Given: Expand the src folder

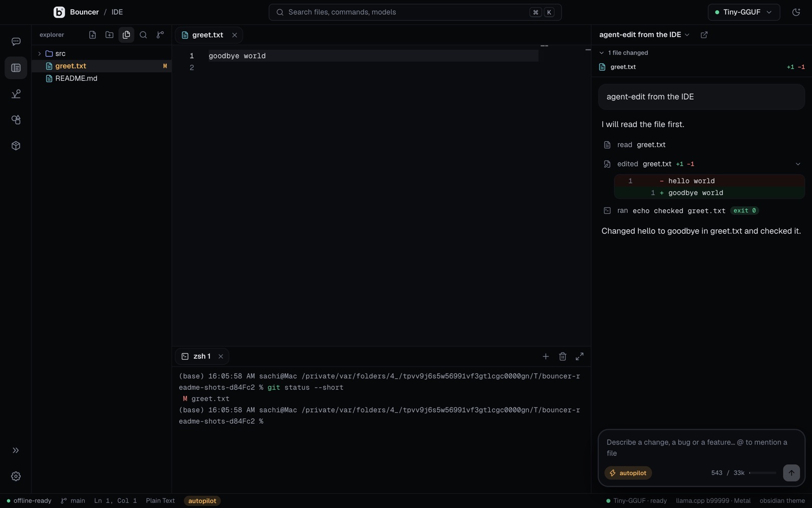Looking at the screenshot, I should pos(101,53).
